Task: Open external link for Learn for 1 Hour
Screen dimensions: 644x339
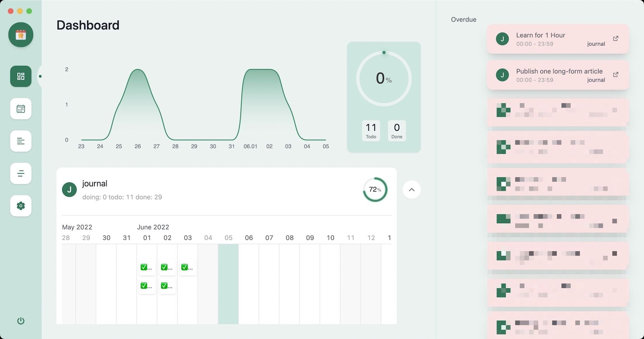Action: (x=615, y=39)
